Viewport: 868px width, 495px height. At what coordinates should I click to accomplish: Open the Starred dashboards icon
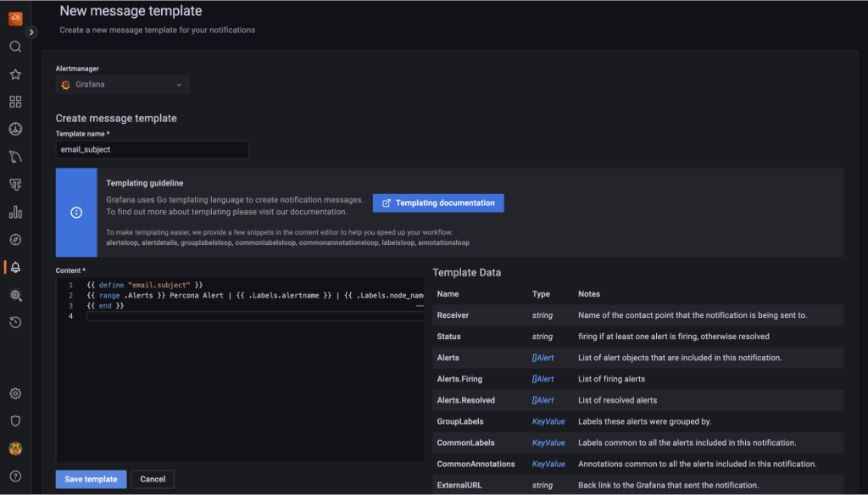coord(14,74)
